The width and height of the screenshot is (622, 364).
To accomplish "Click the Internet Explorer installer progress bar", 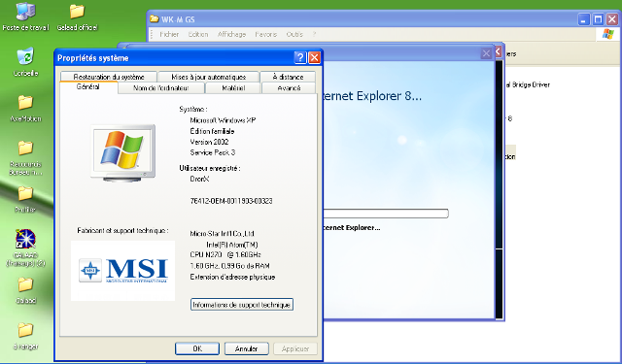I will click(x=386, y=214).
